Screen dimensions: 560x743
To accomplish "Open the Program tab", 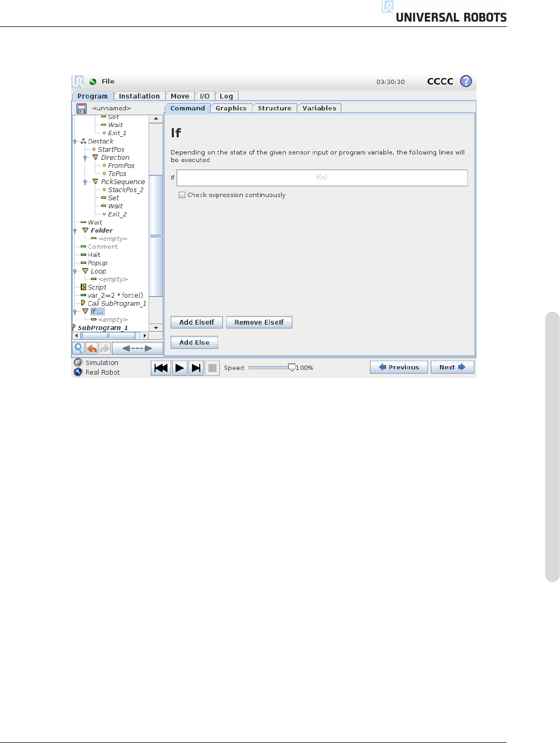I will point(93,96).
